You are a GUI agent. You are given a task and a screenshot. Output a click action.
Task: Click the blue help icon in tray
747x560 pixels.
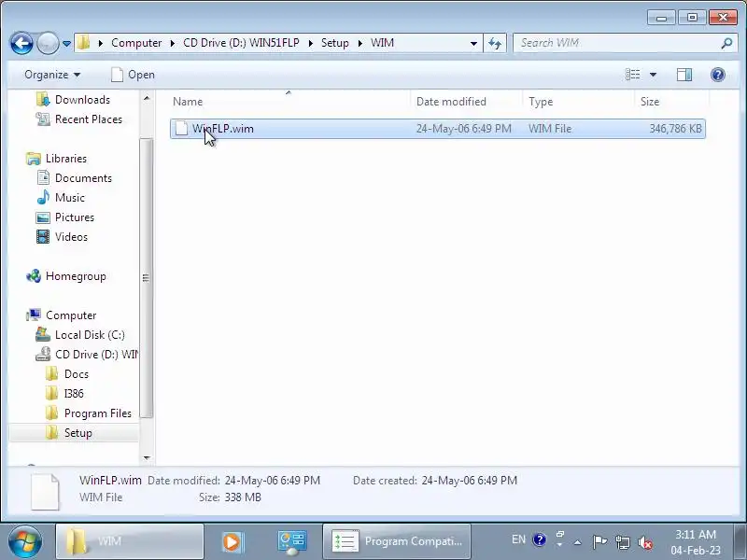(x=540, y=540)
